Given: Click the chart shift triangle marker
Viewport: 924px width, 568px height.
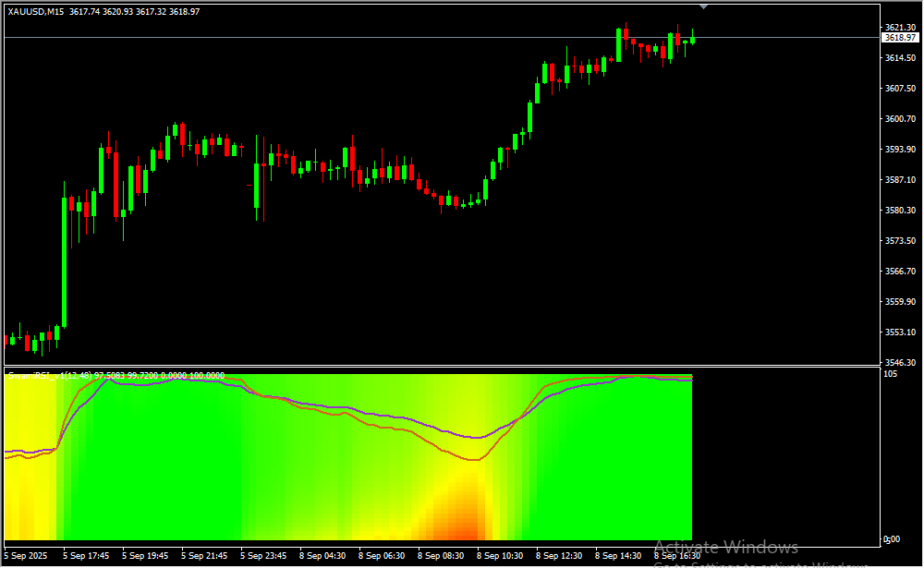Looking at the screenshot, I should (x=704, y=6).
